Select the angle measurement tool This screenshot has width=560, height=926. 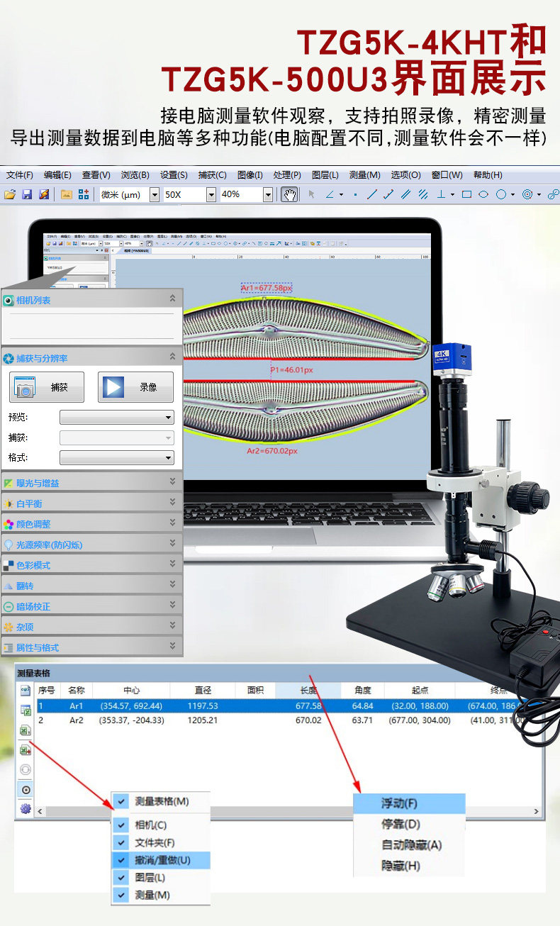[330, 194]
